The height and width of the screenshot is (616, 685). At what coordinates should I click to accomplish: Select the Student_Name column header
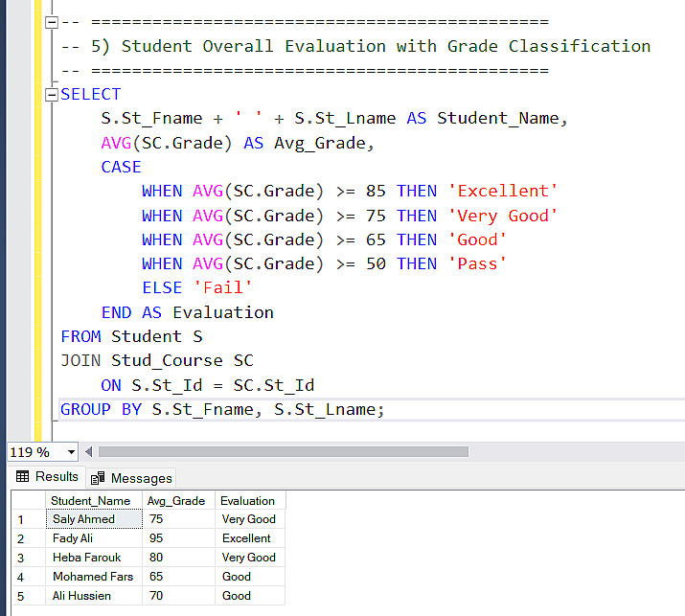pyautogui.click(x=94, y=501)
